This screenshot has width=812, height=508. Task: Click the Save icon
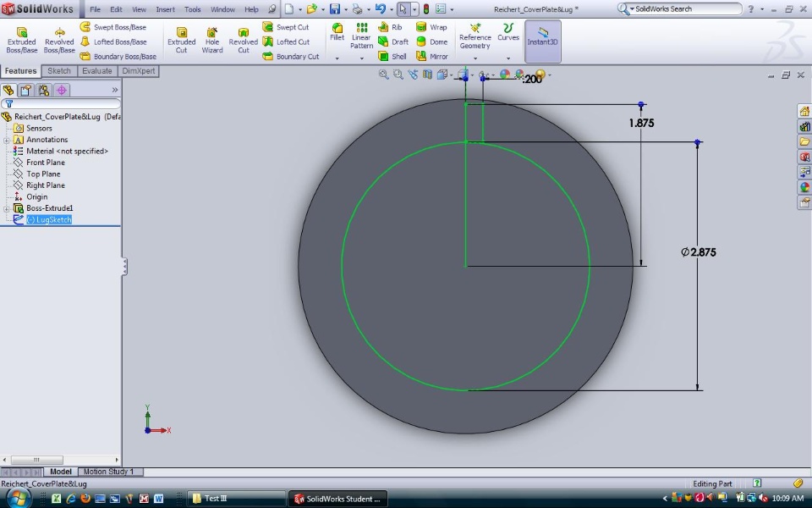(335, 8)
